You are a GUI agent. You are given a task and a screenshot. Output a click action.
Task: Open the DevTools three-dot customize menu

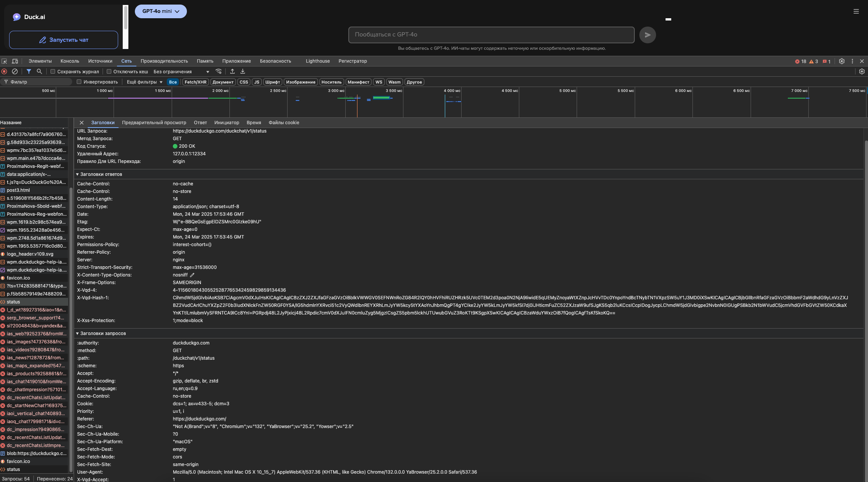pyautogui.click(x=852, y=61)
